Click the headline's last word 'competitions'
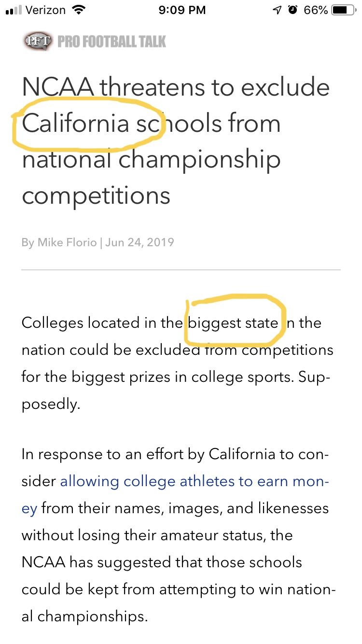362x644 pixels. click(96, 196)
